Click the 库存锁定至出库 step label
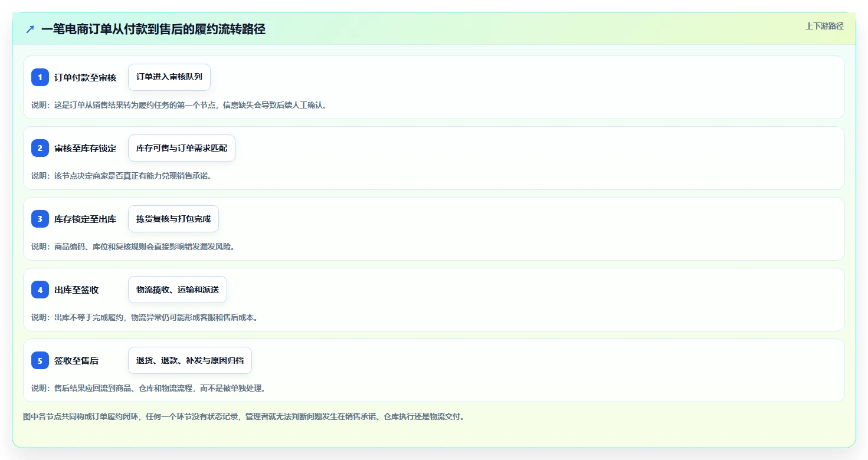Viewport: 868px width, 460px height. (86, 219)
